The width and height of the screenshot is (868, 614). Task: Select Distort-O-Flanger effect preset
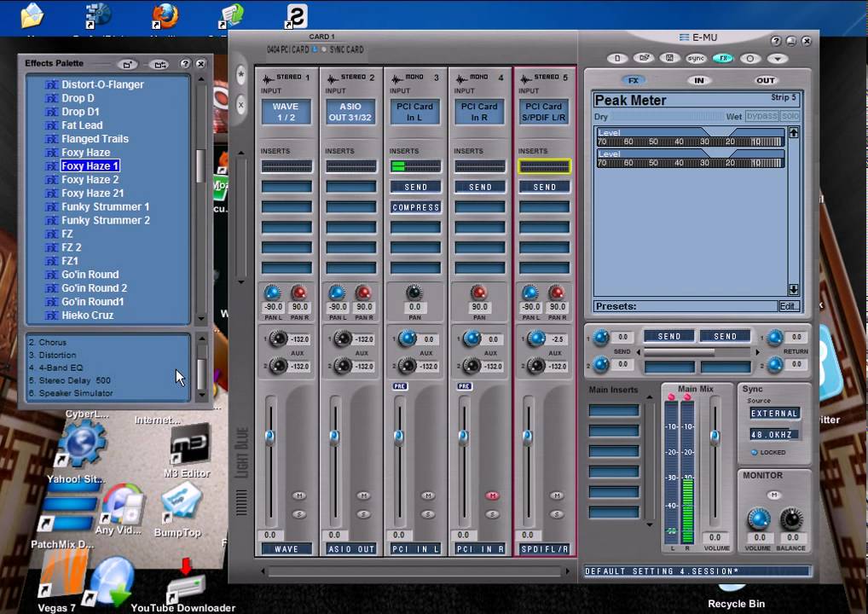coord(102,84)
